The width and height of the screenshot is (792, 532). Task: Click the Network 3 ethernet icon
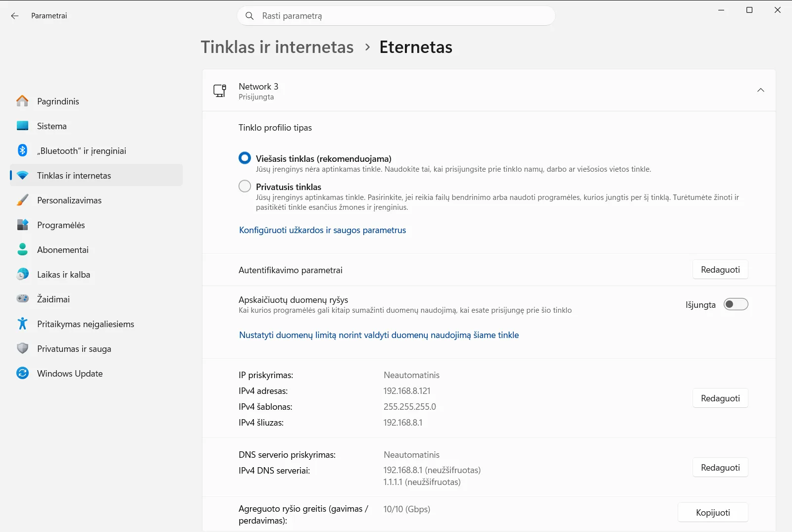220,91
